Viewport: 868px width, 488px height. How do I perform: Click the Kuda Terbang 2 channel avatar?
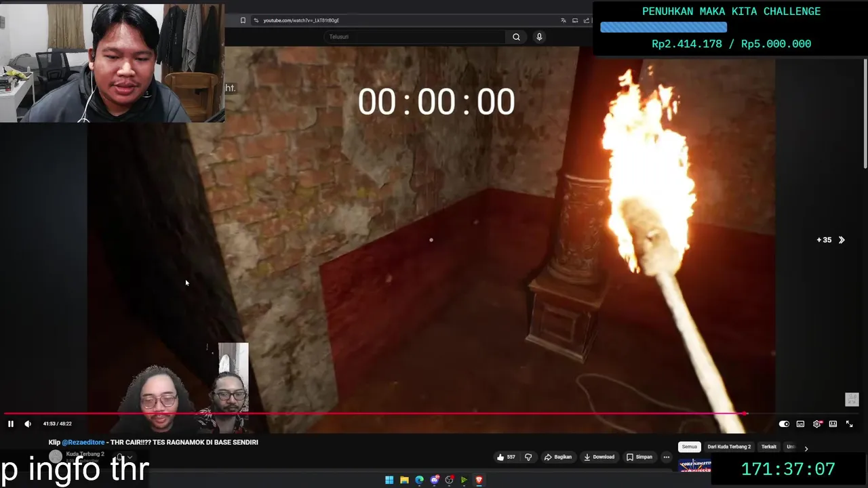click(56, 457)
